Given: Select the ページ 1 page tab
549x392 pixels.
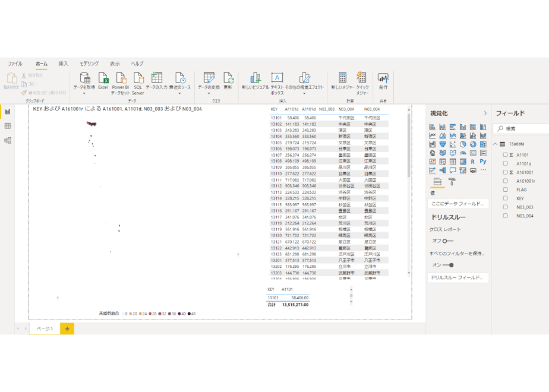Looking at the screenshot, I should 45,328.
